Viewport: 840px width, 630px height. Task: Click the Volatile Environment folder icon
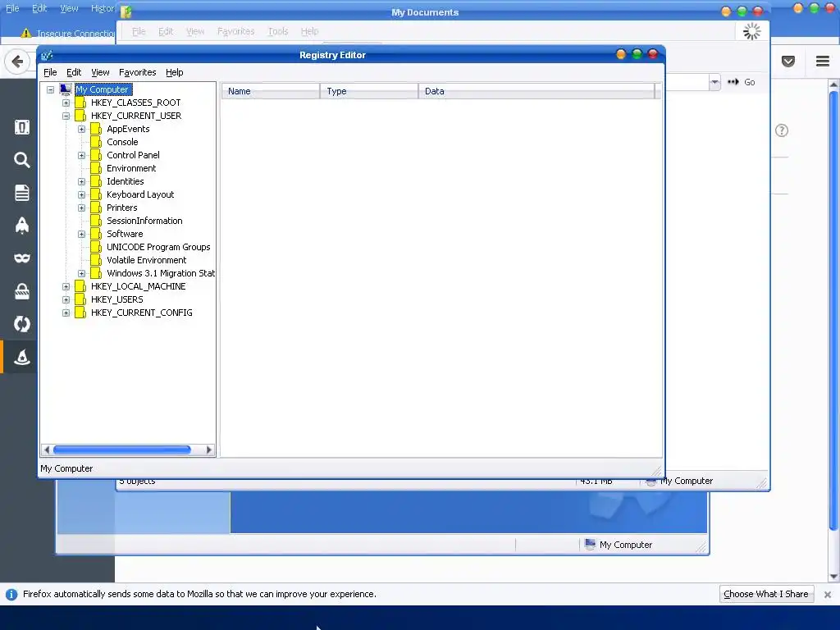[x=96, y=260]
